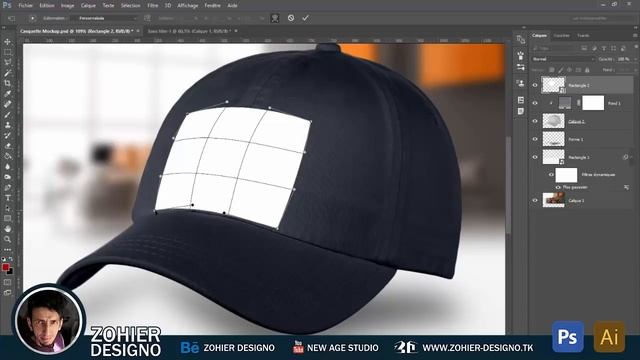Open the blend mode dropdown Normal
The image size is (640, 360).
[x=563, y=59]
